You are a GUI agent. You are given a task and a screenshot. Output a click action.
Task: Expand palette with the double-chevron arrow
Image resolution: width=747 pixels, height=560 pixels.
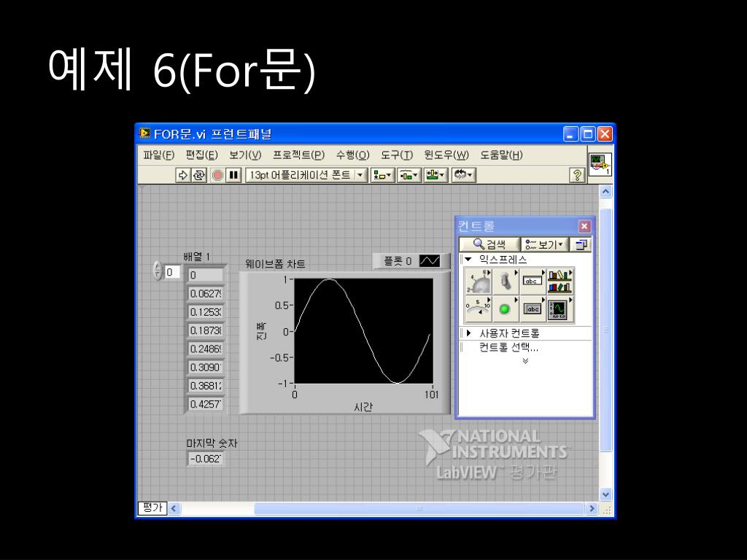point(525,361)
